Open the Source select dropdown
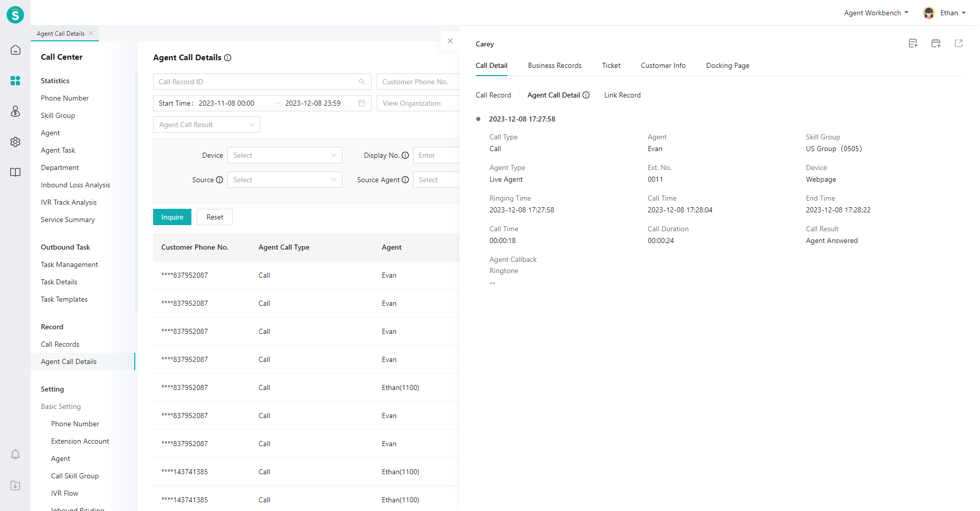Image resolution: width=980 pixels, height=511 pixels. coord(285,180)
